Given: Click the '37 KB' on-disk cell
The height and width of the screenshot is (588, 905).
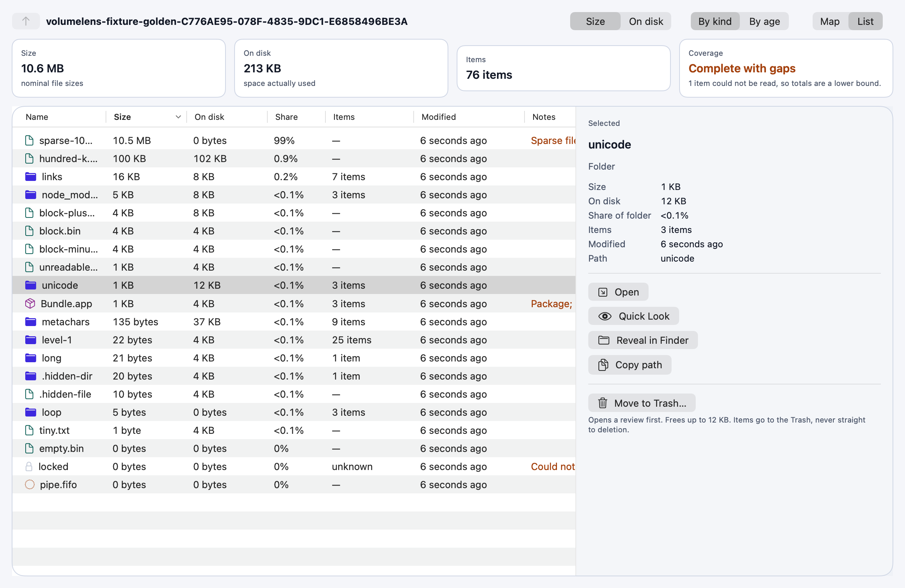Looking at the screenshot, I should click(x=207, y=322).
